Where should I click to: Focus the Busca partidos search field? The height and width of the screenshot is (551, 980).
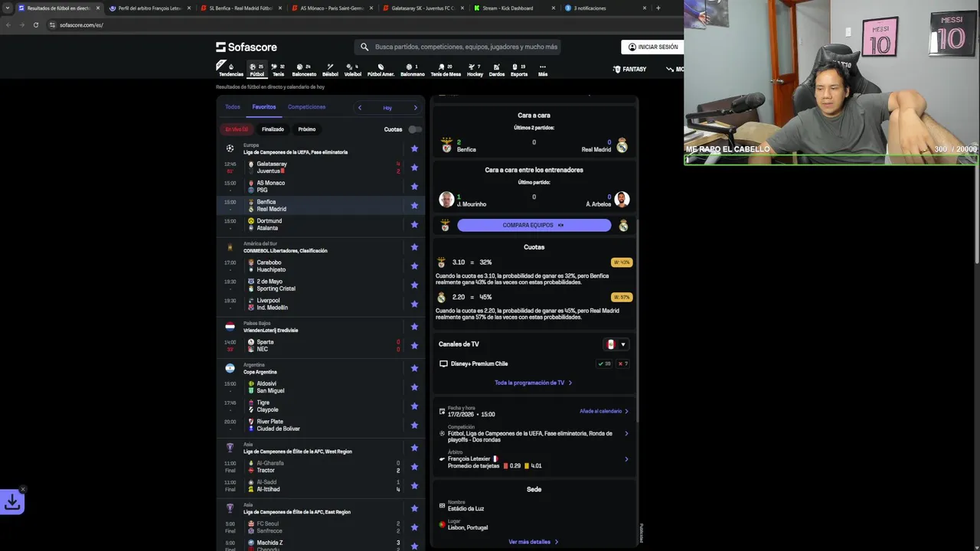click(x=458, y=47)
